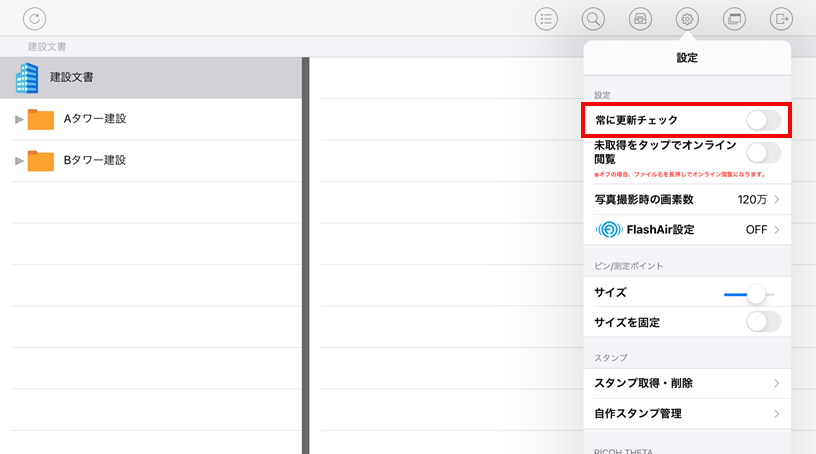Tap the FlashAir wireless icon
This screenshot has width=816, height=454.
(608, 230)
